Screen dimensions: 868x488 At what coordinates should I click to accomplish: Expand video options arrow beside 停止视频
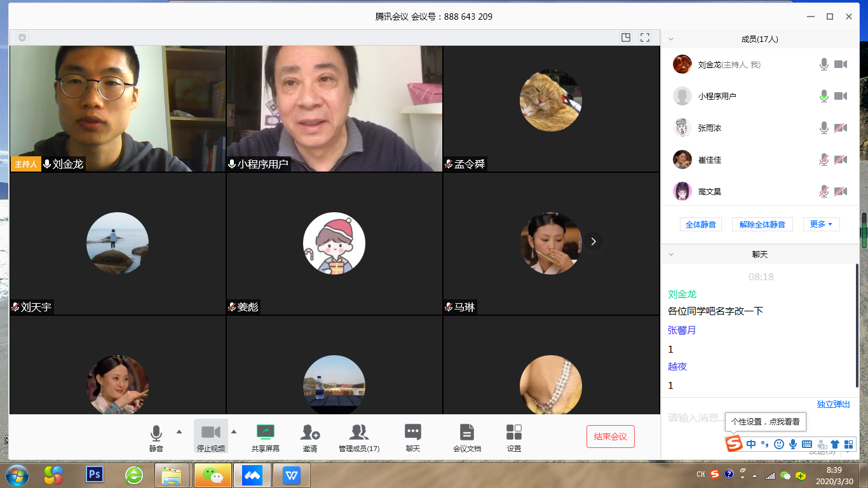coord(234,431)
